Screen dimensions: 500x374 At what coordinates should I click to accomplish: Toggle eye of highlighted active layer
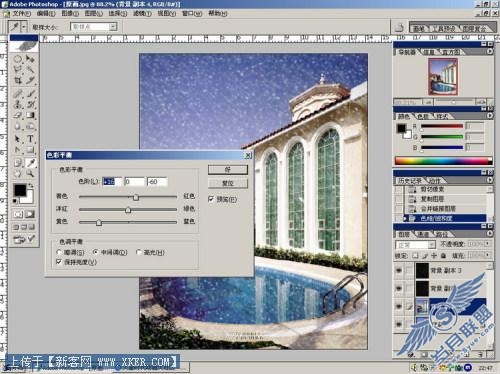pos(399,306)
